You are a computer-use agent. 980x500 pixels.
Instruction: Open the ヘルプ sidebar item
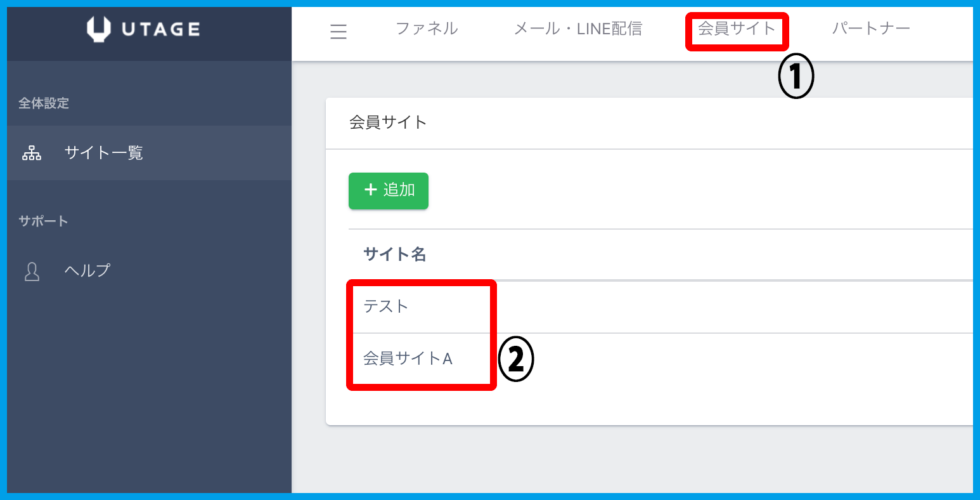tap(87, 271)
